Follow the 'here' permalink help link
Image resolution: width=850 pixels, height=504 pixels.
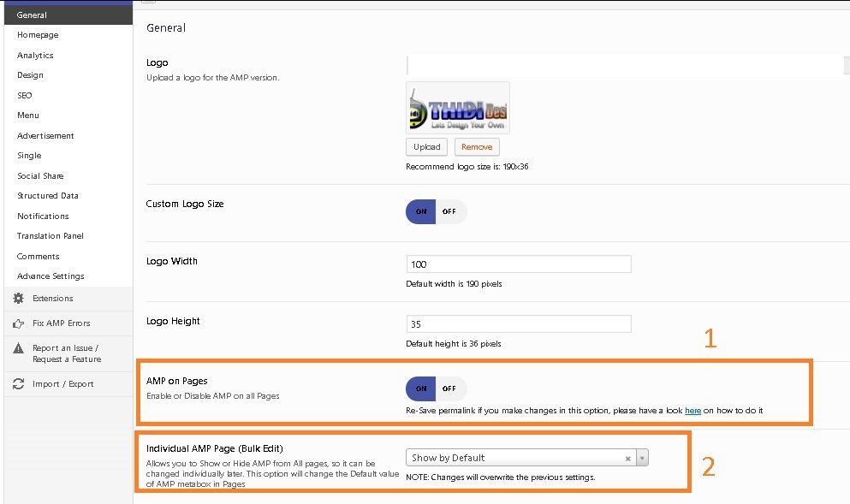click(692, 411)
